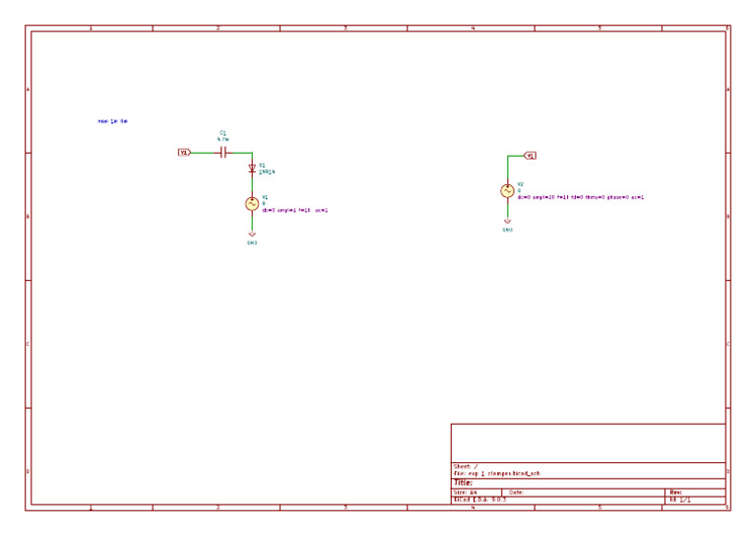The height and width of the screenshot is (535, 756).
Task: Click the 1N914 diode value text
Action: [267, 171]
